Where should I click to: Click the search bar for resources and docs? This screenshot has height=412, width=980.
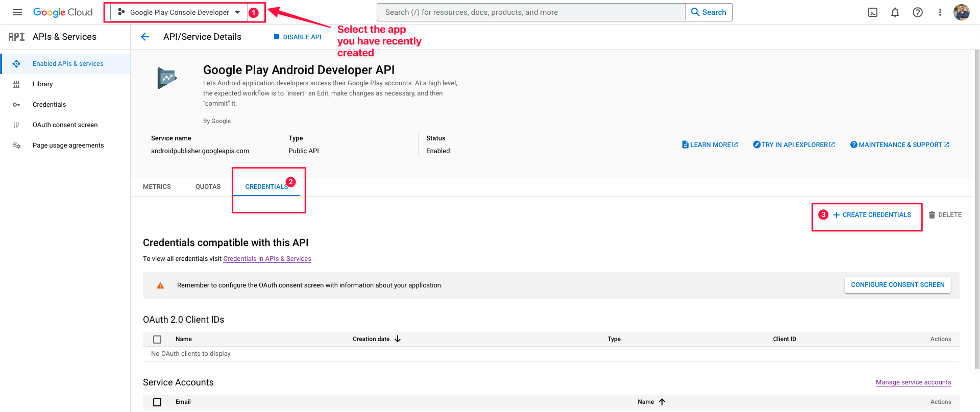click(x=531, y=12)
